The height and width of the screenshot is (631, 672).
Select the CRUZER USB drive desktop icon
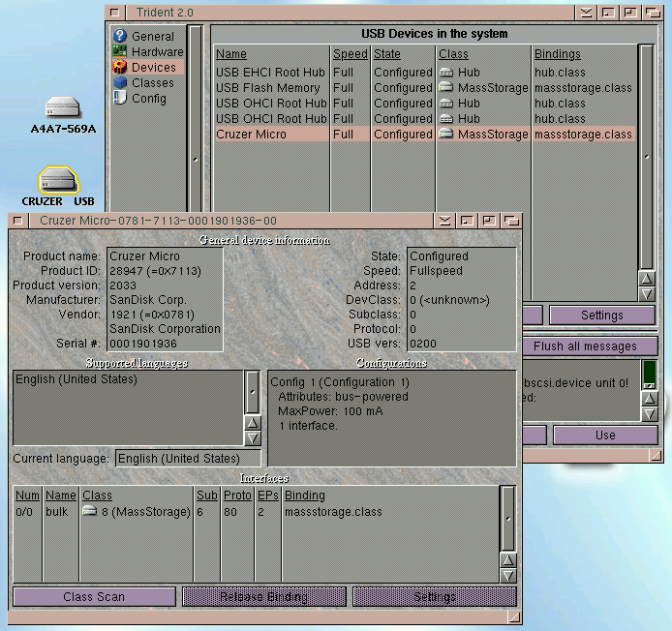pos(58,179)
